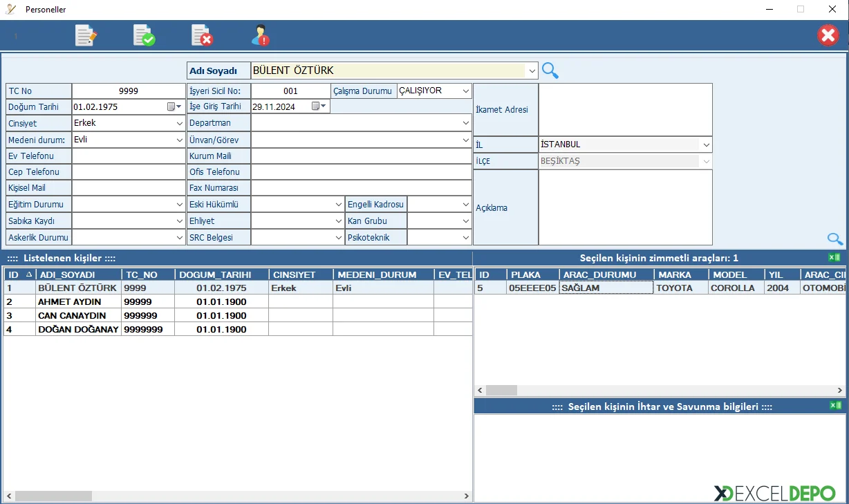Expand the Çalışma Durumu dropdown
This screenshot has width=849, height=504.
pyautogui.click(x=467, y=91)
